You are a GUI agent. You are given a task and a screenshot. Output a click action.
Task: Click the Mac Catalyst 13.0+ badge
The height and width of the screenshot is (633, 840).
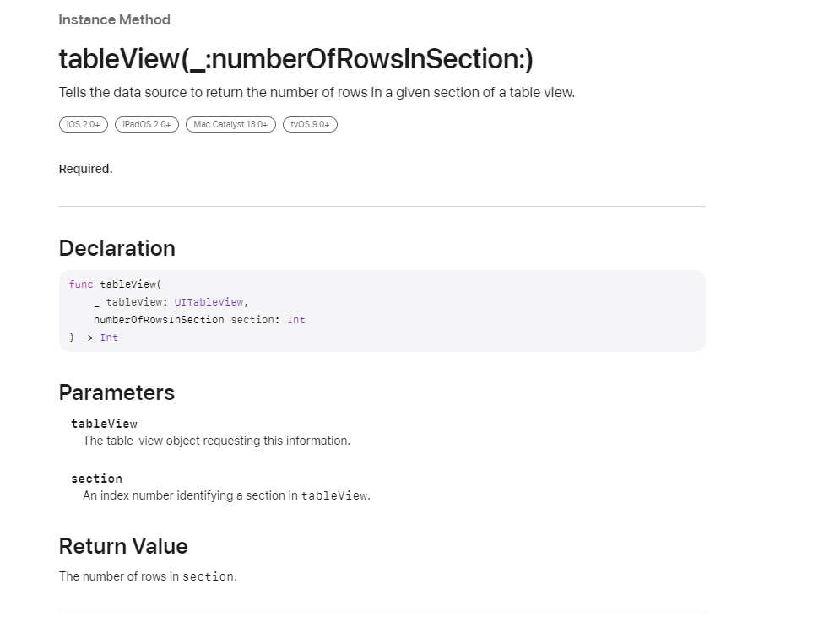[x=230, y=124]
